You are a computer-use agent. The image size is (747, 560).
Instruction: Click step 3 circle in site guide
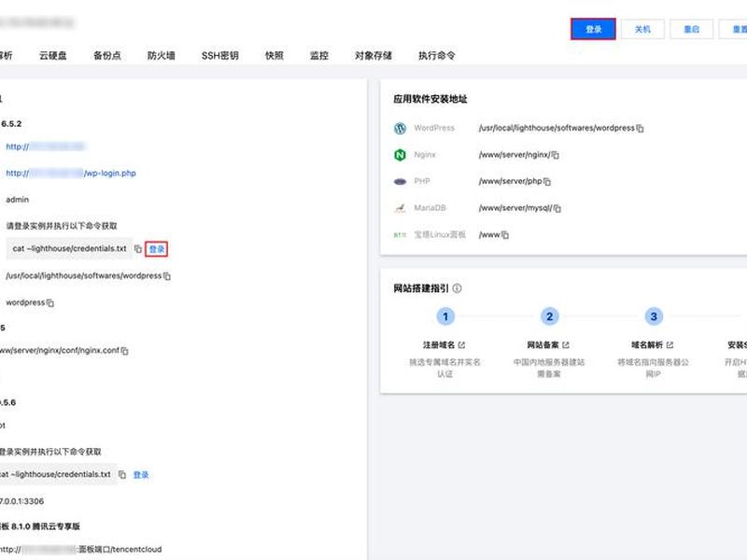click(x=654, y=316)
